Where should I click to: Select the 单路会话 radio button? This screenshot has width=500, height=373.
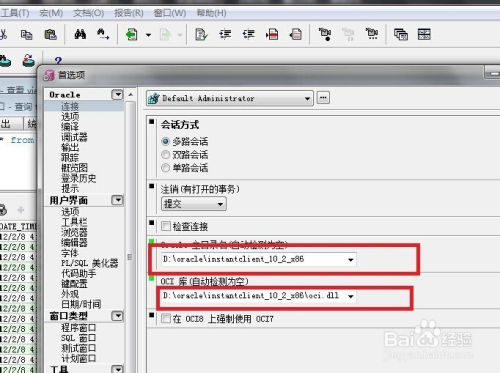(165, 168)
